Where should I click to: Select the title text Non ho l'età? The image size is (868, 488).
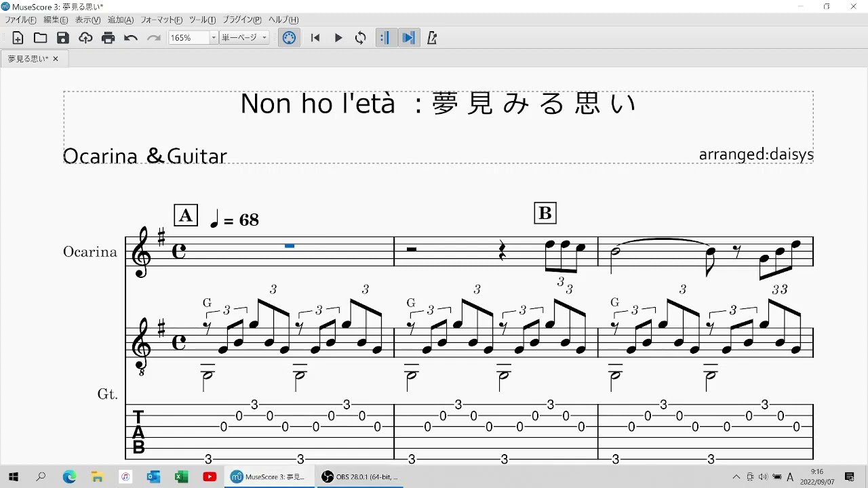pos(317,104)
